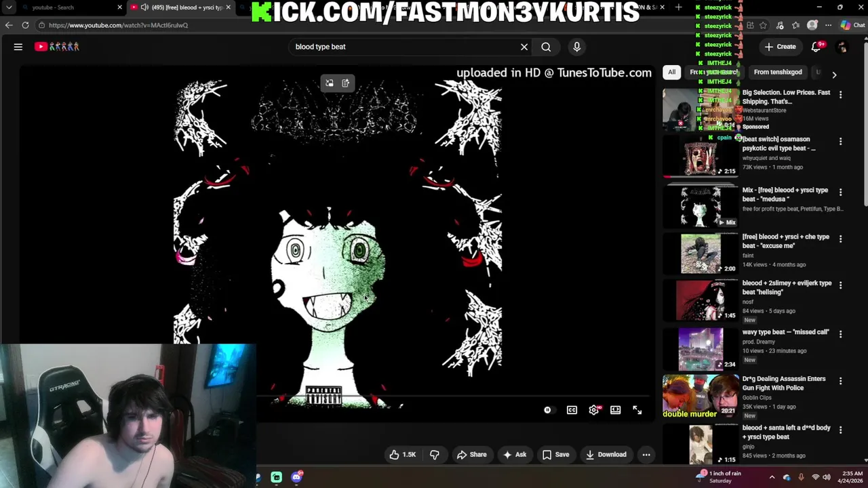Image resolution: width=868 pixels, height=488 pixels.
Task: Open the browser profile icon
Action: (x=812, y=25)
